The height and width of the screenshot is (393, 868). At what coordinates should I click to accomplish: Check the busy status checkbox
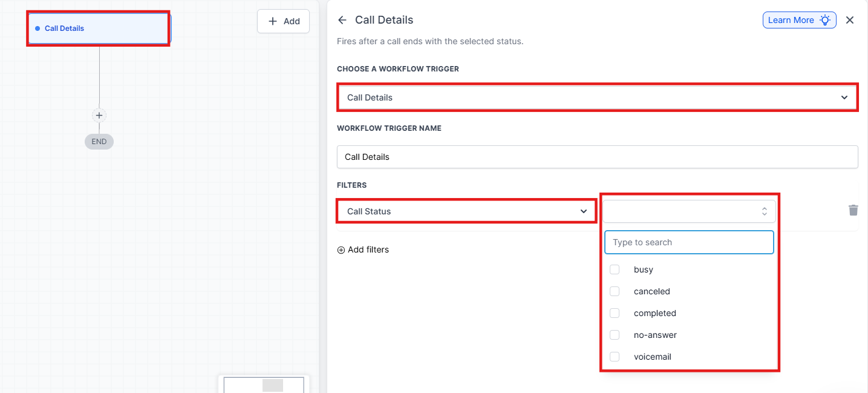[x=615, y=269]
